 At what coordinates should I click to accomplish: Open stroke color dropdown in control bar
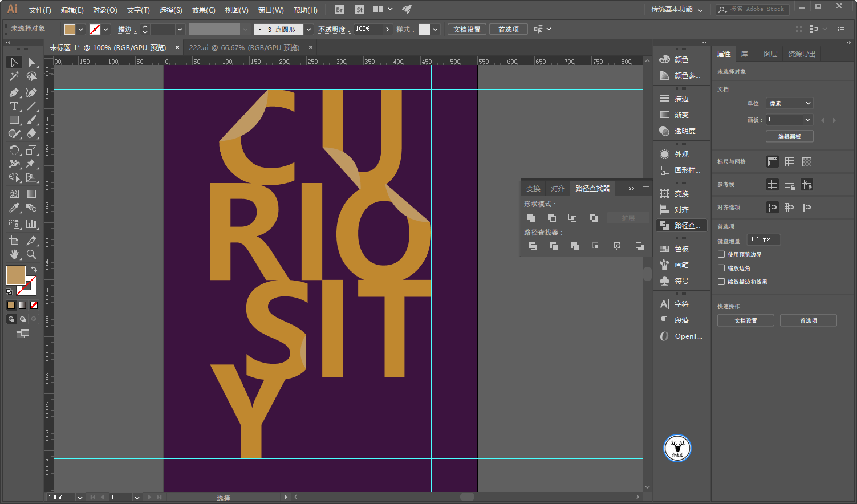pos(106,29)
